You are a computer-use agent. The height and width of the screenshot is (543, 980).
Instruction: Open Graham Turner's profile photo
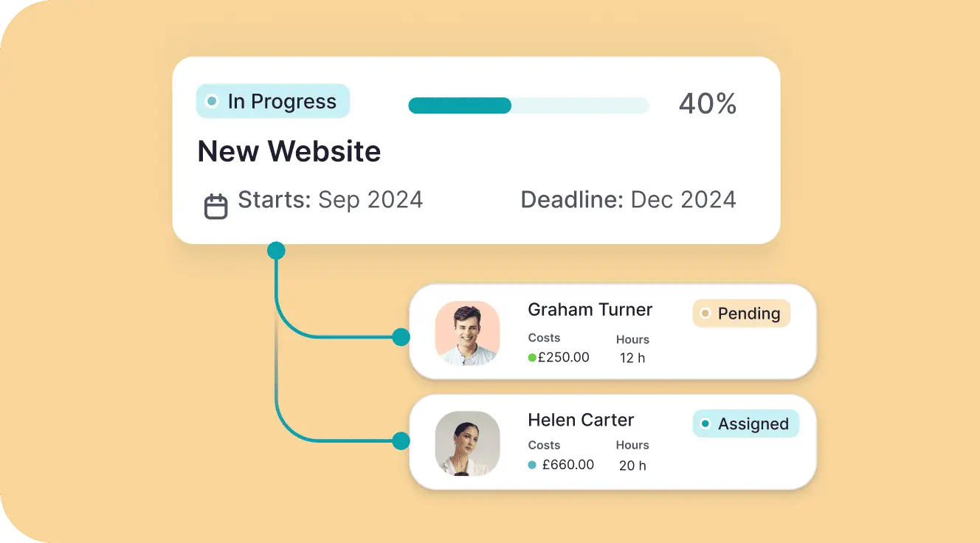click(467, 333)
